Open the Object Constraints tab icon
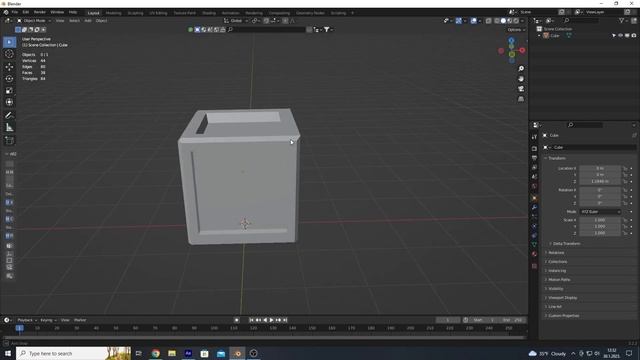This screenshot has width=640, height=360. (534, 236)
